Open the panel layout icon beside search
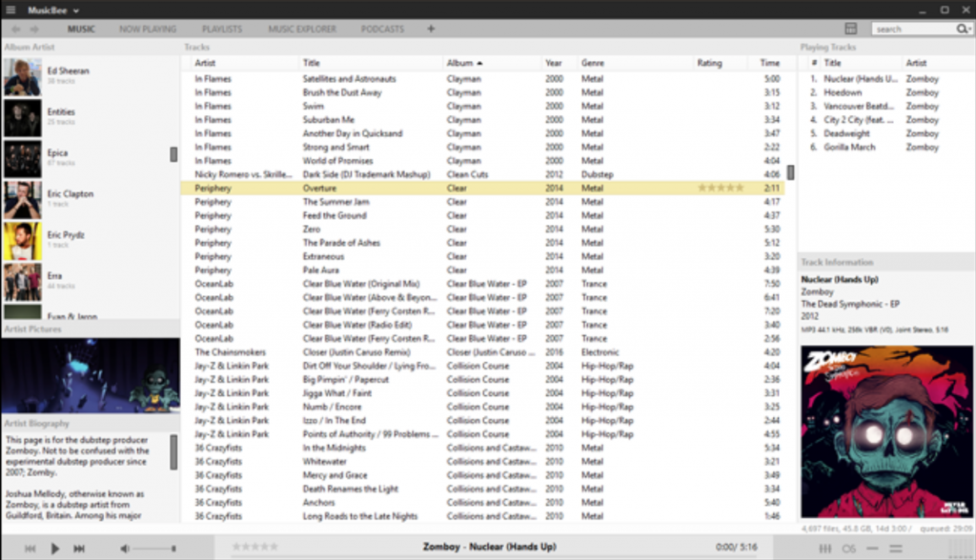This screenshot has height=560, width=976. click(x=851, y=29)
